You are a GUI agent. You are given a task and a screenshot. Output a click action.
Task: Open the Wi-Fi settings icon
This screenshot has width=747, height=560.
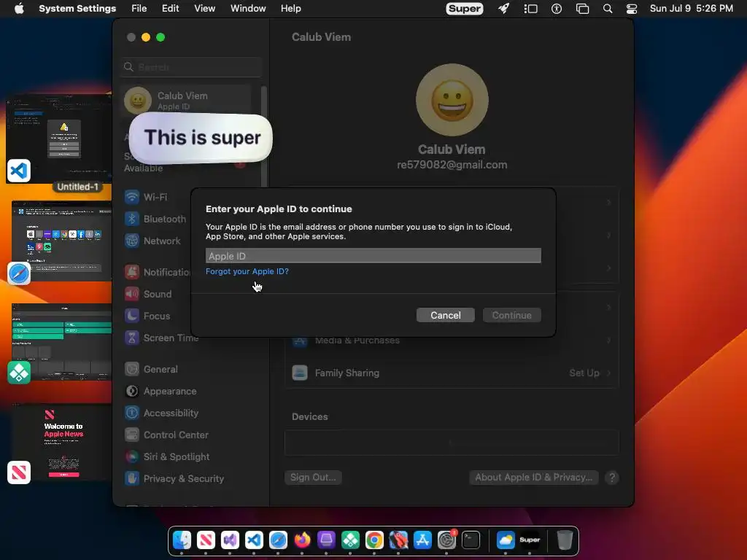coord(131,197)
